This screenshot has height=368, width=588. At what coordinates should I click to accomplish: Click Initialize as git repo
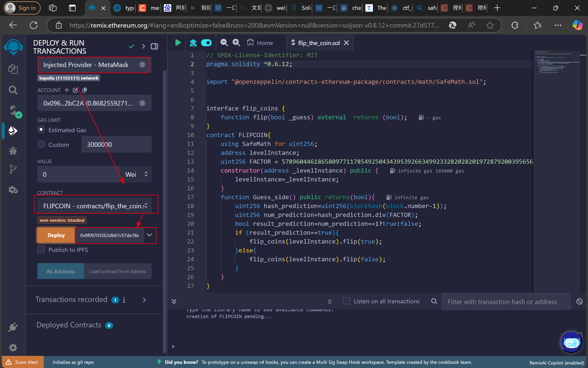click(73, 362)
